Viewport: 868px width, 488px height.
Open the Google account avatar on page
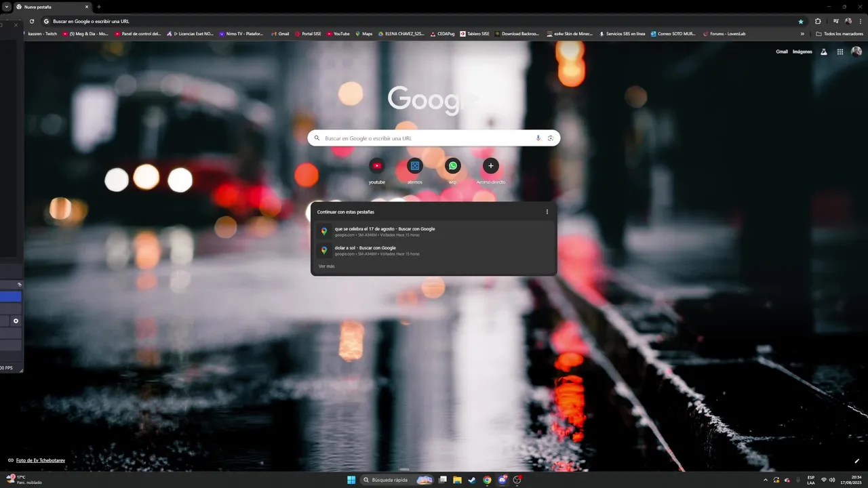(856, 52)
